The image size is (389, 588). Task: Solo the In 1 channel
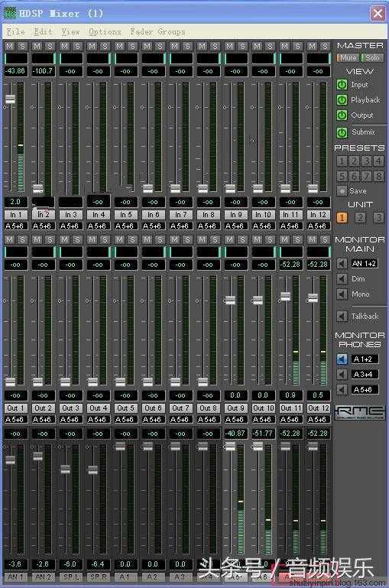point(22,46)
